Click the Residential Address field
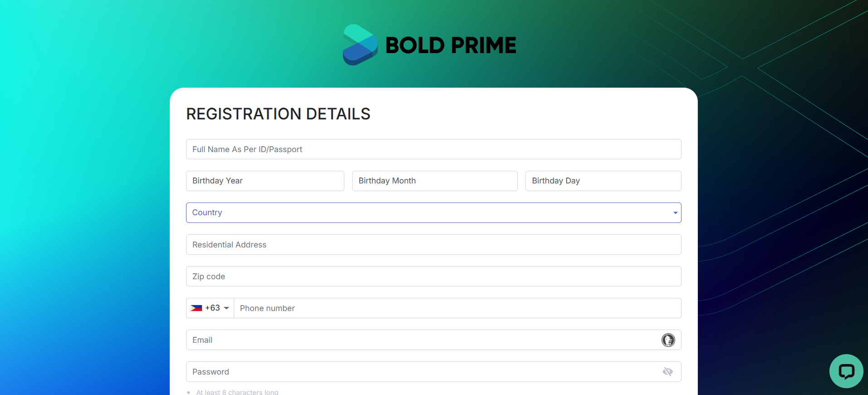868x395 pixels. coord(433,244)
